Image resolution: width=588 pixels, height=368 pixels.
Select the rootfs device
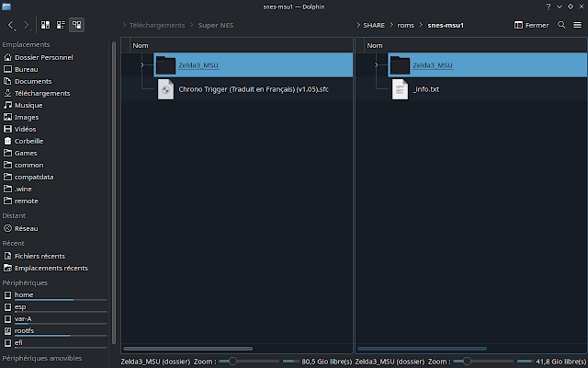pos(55,331)
